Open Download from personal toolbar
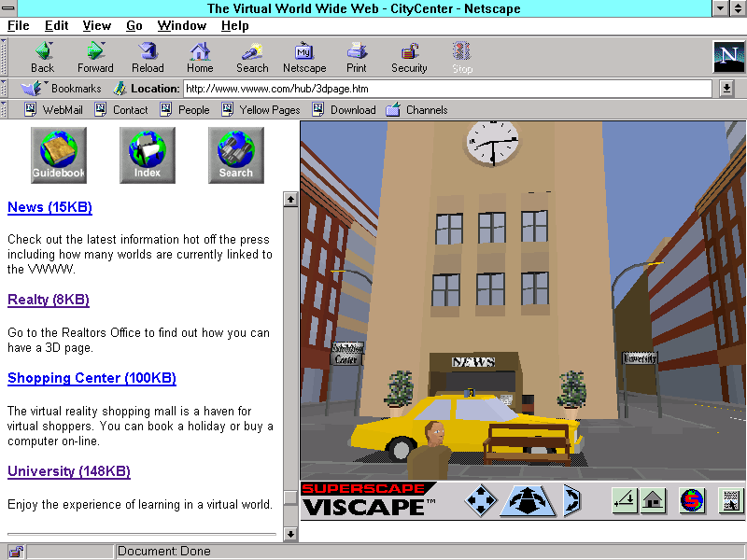 (344, 110)
